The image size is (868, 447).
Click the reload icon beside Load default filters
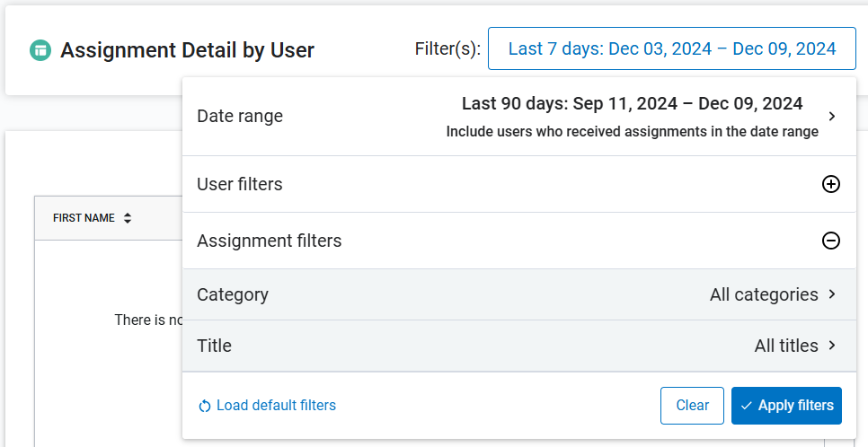click(x=205, y=406)
